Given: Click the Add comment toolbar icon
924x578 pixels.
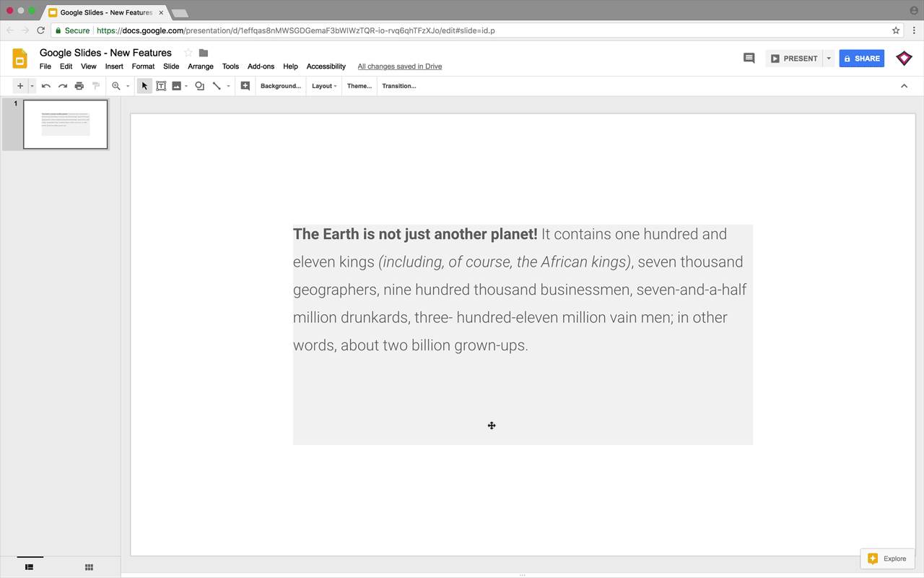Looking at the screenshot, I should [245, 86].
